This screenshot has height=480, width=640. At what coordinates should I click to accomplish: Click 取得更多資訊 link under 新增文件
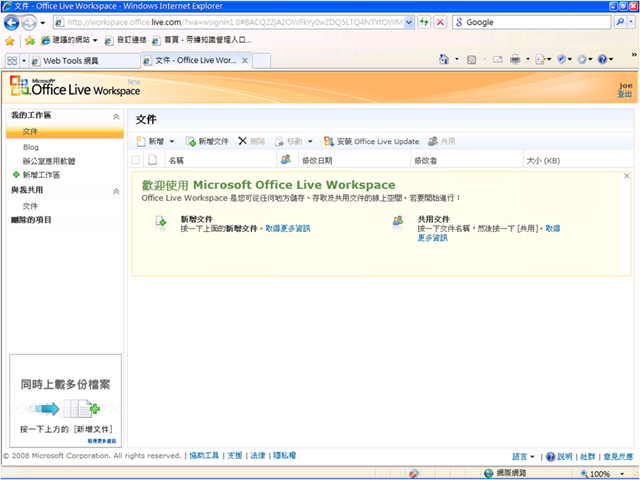(x=288, y=229)
